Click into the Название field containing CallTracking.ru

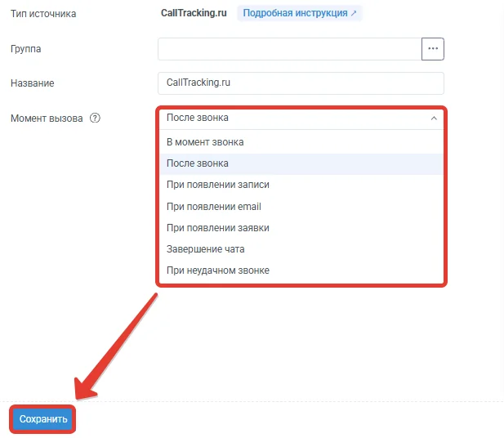pyautogui.click(x=301, y=83)
